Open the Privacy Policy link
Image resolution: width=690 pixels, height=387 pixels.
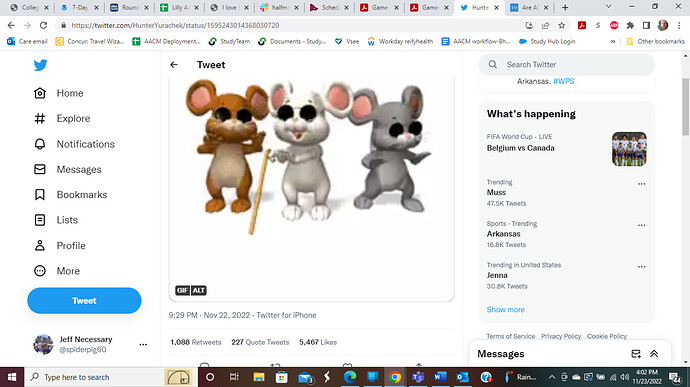point(561,336)
